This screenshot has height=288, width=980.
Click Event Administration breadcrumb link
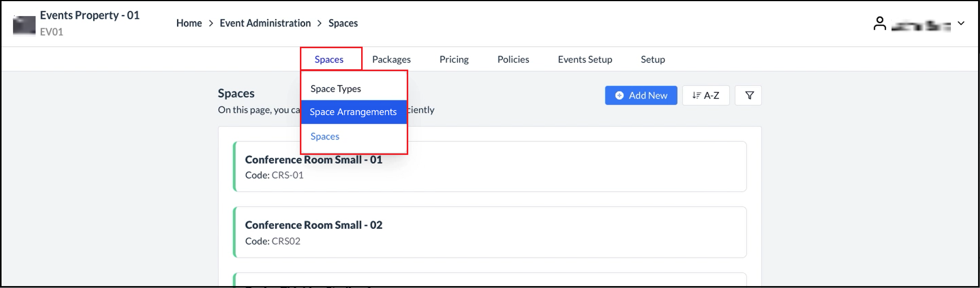[265, 23]
